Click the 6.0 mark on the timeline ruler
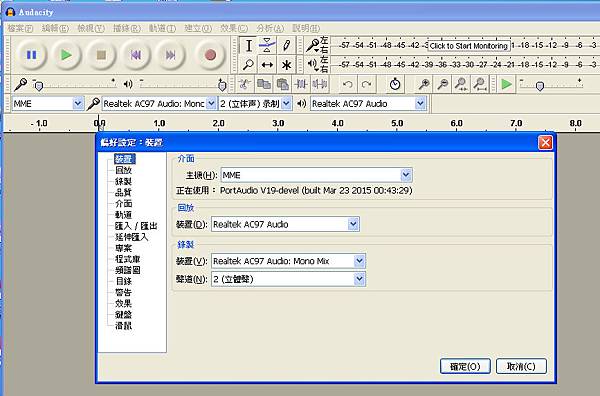 click(x=457, y=123)
